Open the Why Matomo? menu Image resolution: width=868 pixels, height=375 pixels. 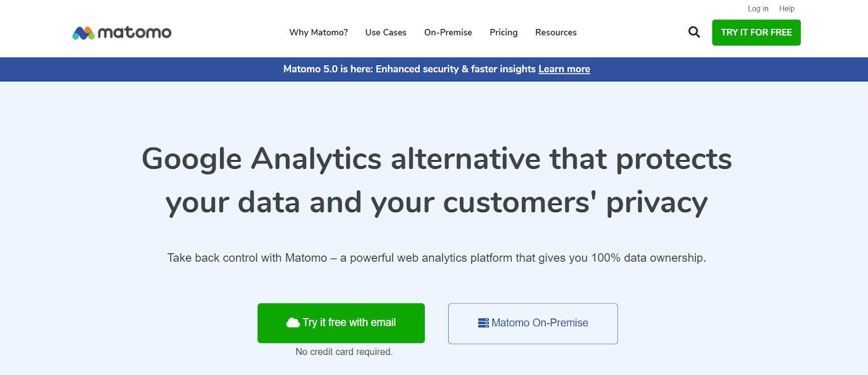pos(318,33)
